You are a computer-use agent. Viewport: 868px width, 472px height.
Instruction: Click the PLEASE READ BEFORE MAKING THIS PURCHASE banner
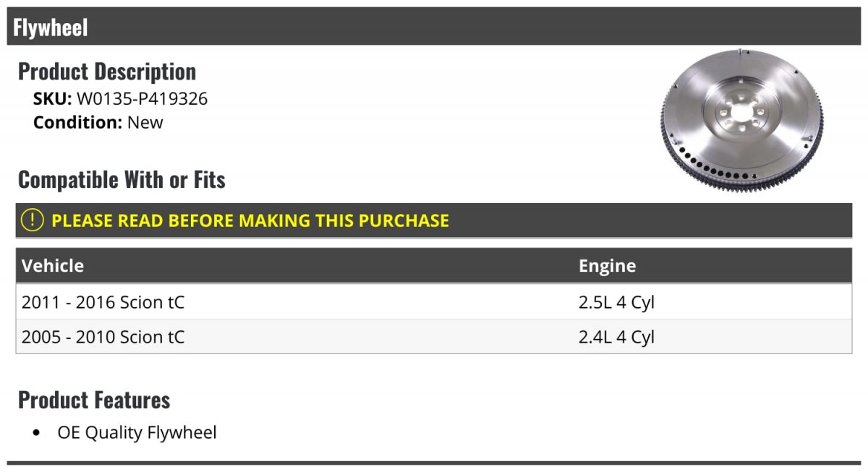tap(434, 220)
